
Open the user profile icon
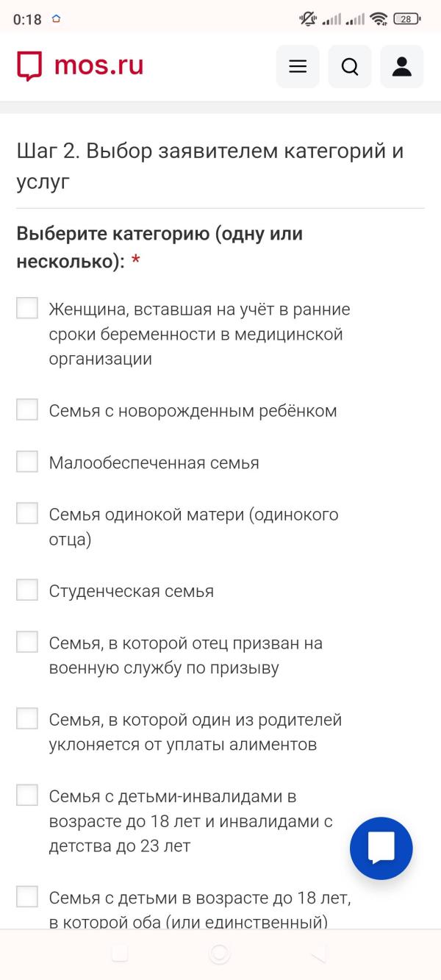click(x=401, y=66)
